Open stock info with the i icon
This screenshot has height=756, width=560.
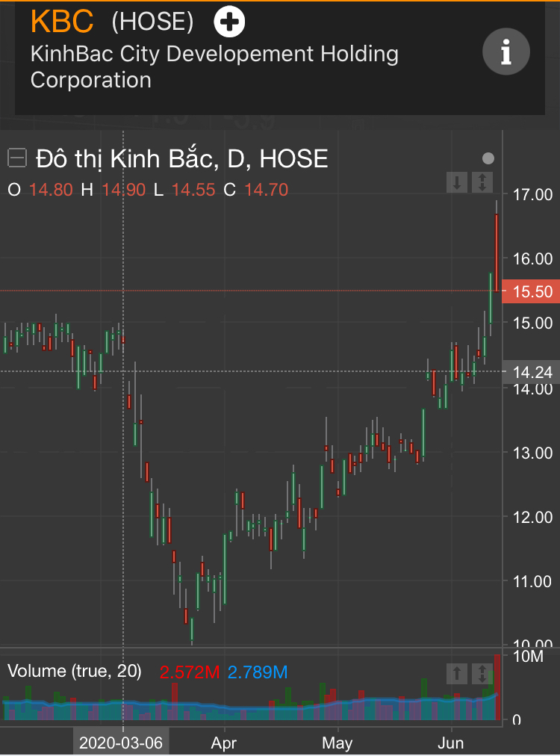[506, 52]
